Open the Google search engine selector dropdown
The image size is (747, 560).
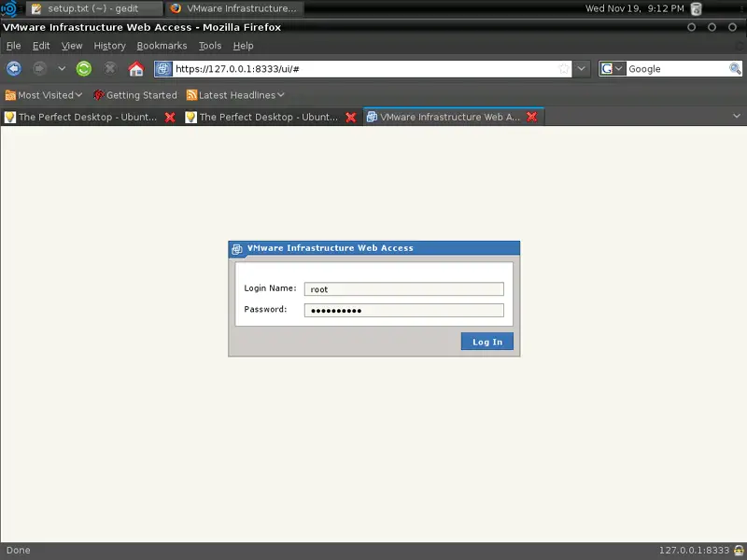point(613,69)
